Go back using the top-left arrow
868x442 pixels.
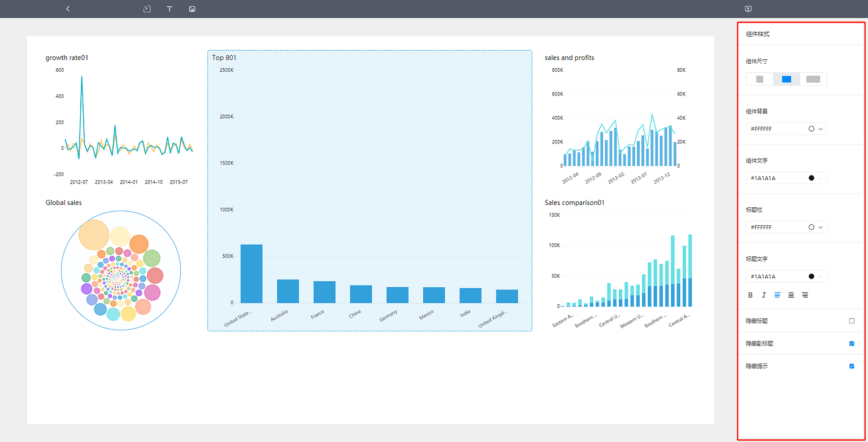click(68, 9)
